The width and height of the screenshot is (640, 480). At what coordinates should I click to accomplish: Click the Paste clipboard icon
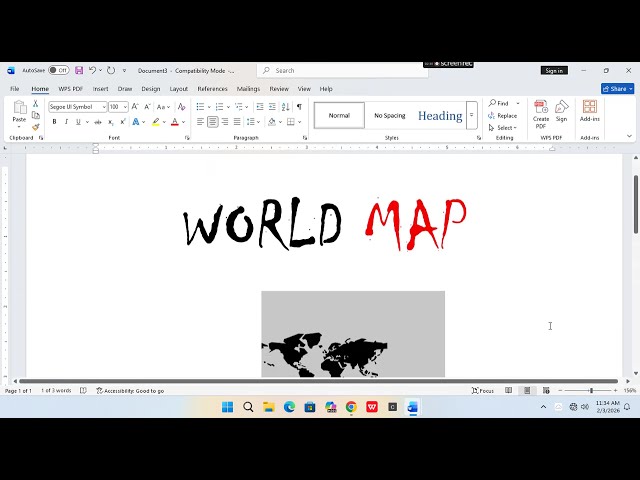19,107
